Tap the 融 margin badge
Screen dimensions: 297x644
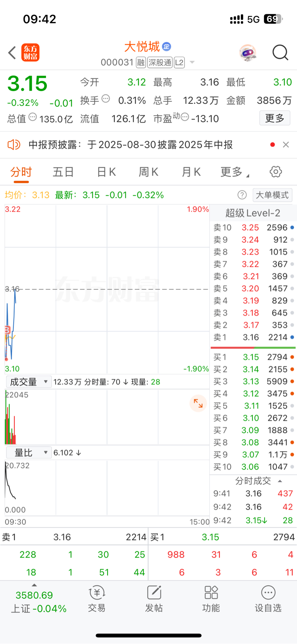click(141, 62)
